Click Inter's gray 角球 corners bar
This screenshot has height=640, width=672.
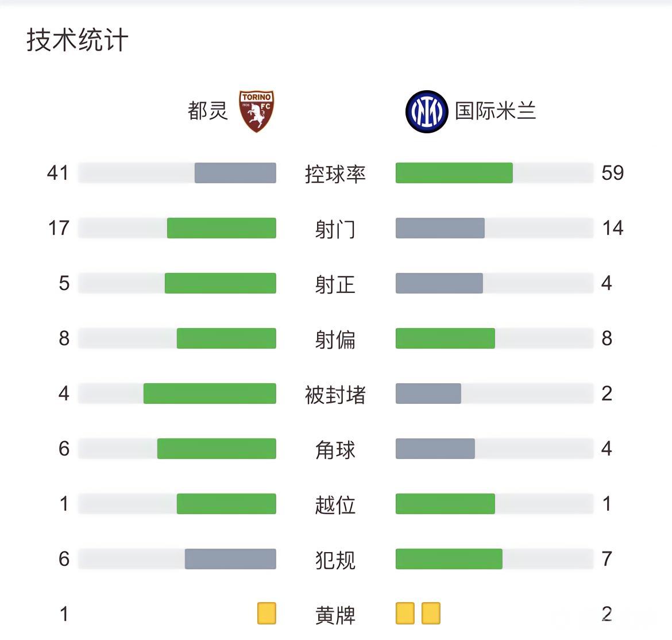[435, 449]
